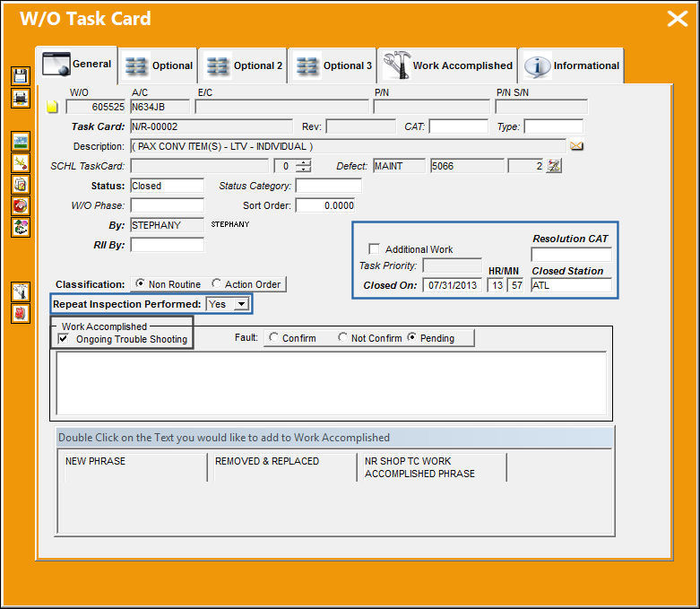Click the minute field showing 57
This screenshot has height=609, width=700.
coord(515,285)
